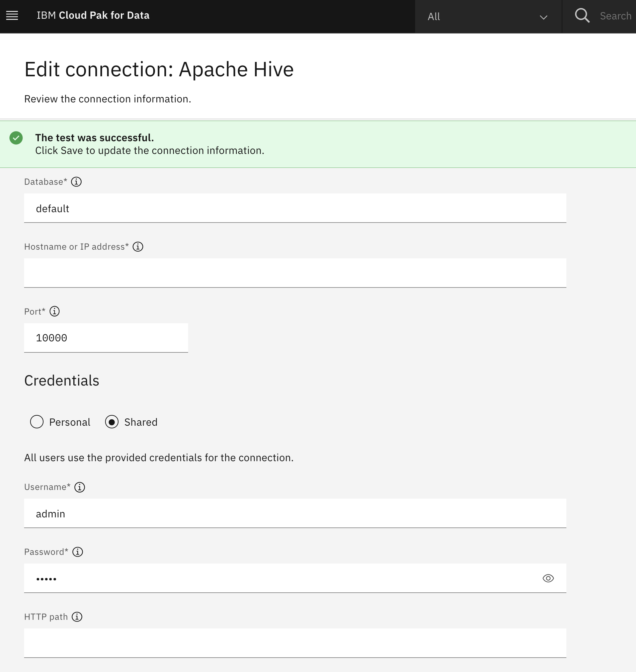This screenshot has width=636, height=672.
Task: Click the Hostname or IP address info icon
Action: point(138,247)
